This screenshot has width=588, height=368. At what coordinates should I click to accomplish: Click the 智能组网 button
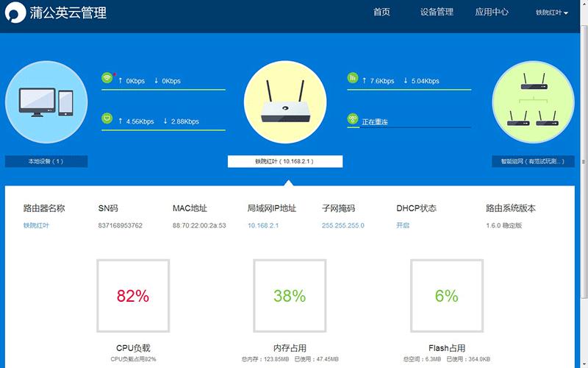click(534, 161)
